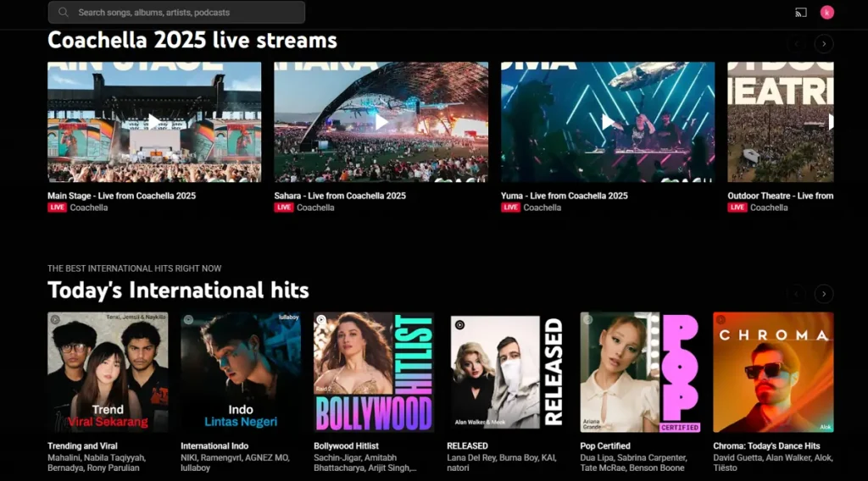868x481 pixels.
Task: Open the cast to device icon
Action: pyautogui.click(x=800, y=12)
